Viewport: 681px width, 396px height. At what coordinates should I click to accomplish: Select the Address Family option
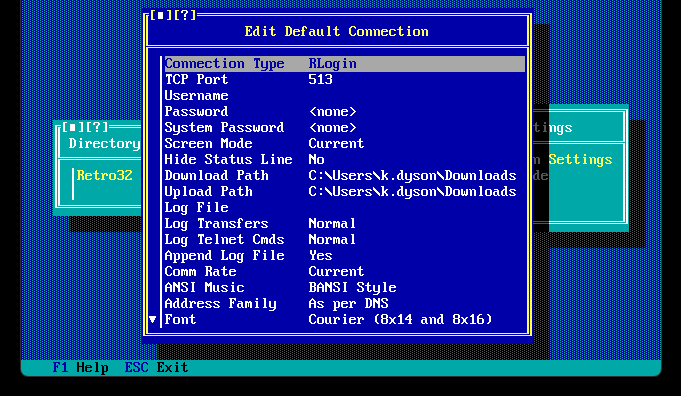pyautogui.click(x=345, y=304)
